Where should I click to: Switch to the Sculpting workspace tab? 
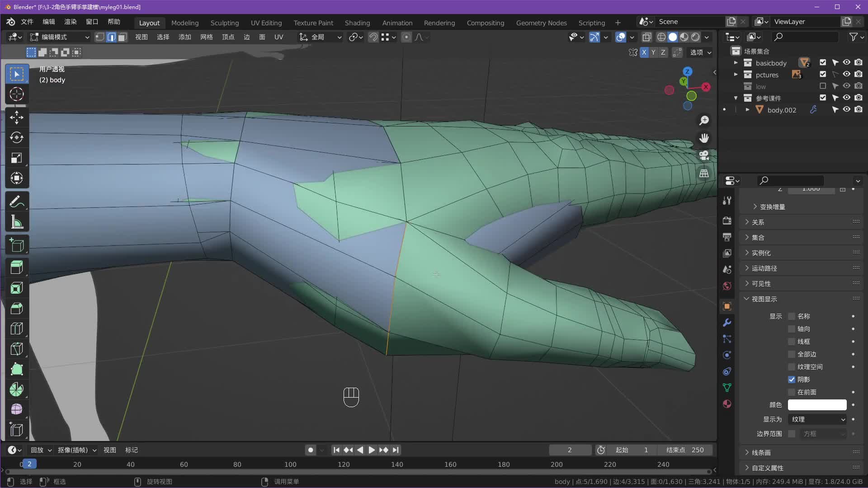coord(224,23)
